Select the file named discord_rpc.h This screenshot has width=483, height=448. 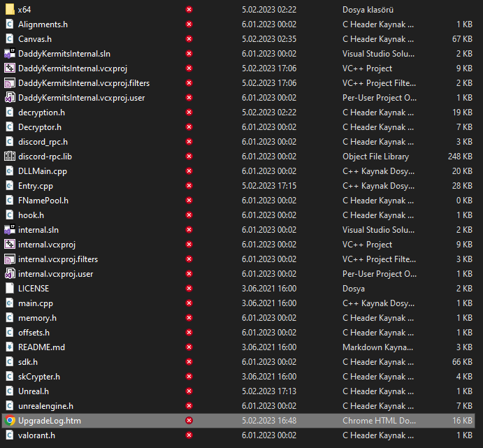point(43,142)
